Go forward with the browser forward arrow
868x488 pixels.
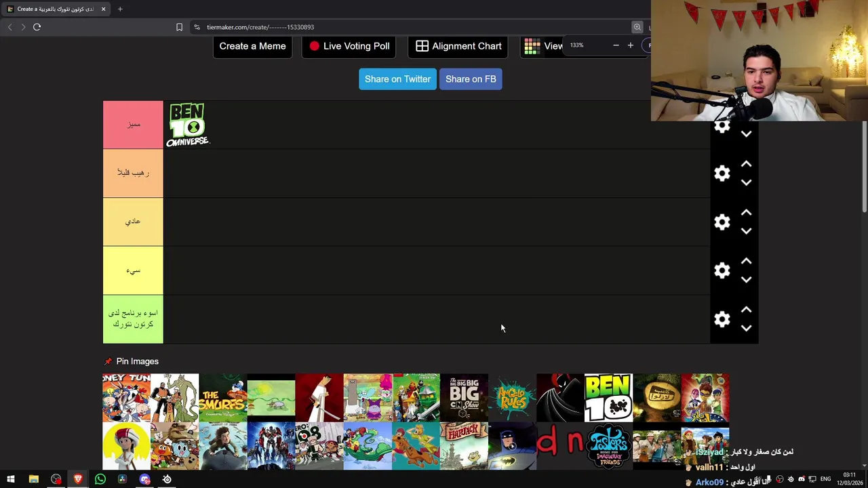pyautogui.click(x=23, y=27)
